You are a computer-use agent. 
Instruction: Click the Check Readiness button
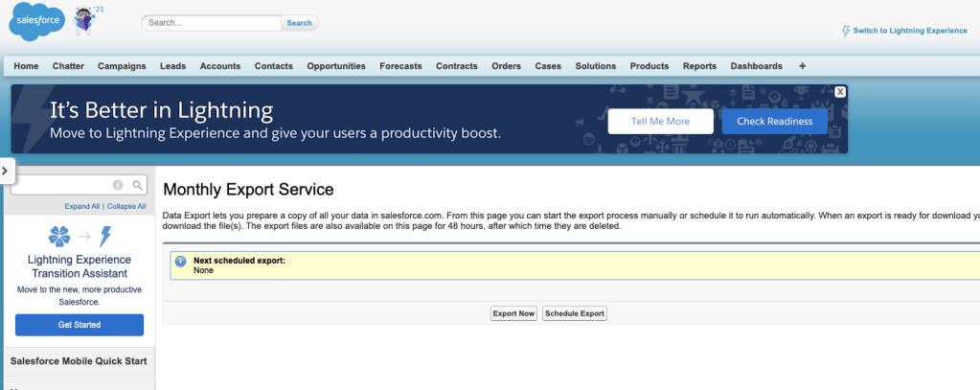click(774, 122)
